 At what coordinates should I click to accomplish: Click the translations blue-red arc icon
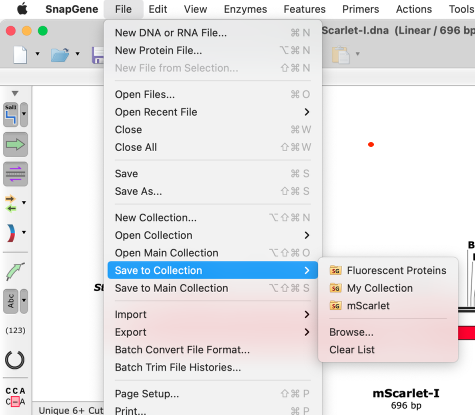[11, 233]
